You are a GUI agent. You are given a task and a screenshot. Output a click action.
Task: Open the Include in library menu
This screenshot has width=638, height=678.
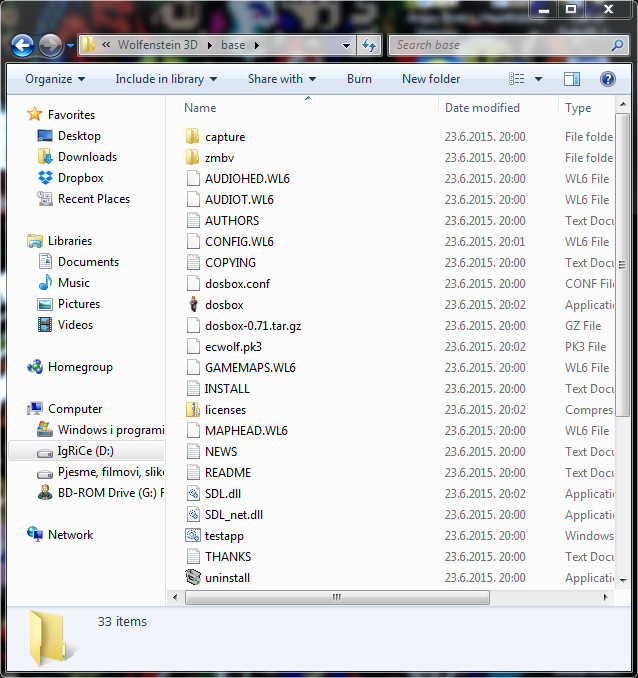point(166,79)
